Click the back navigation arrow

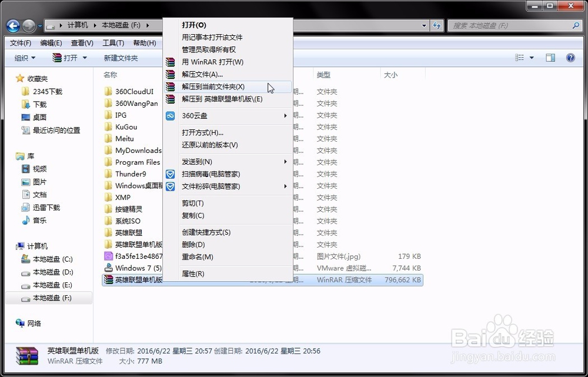13,26
